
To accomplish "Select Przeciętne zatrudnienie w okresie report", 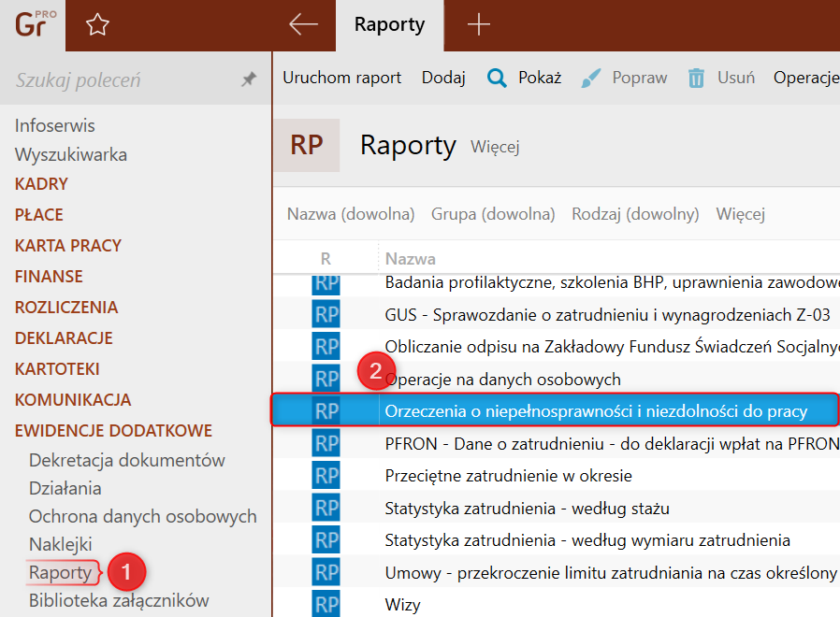I will 508,476.
